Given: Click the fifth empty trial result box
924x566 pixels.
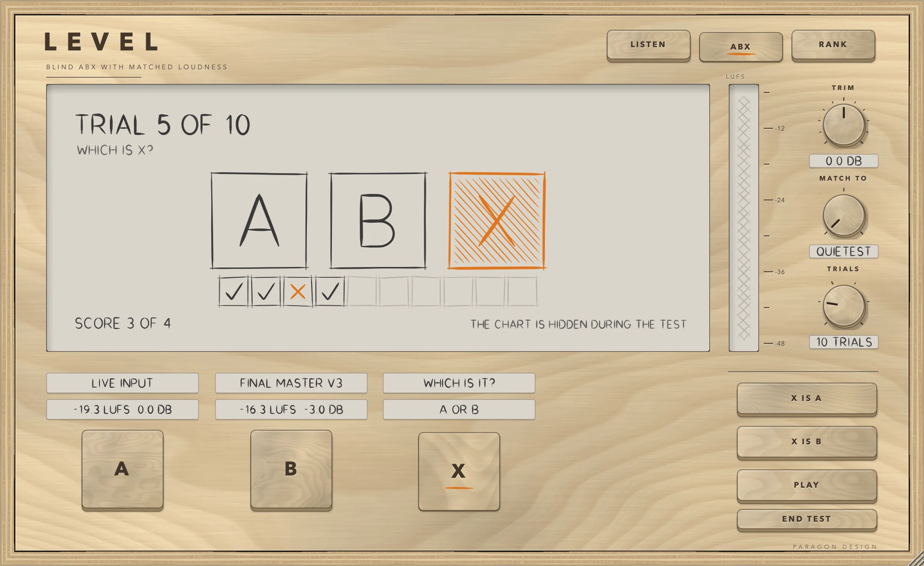Looking at the screenshot, I should click(x=362, y=292).
